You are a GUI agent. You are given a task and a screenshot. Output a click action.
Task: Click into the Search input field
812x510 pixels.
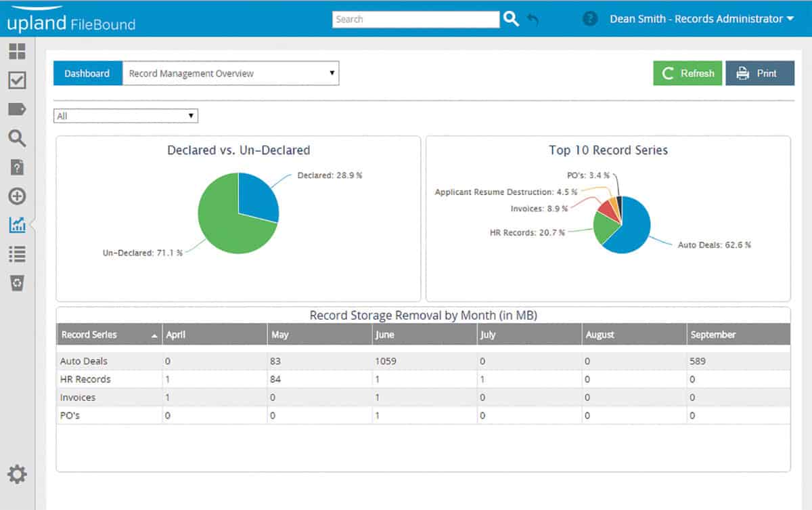pos(416,19)
